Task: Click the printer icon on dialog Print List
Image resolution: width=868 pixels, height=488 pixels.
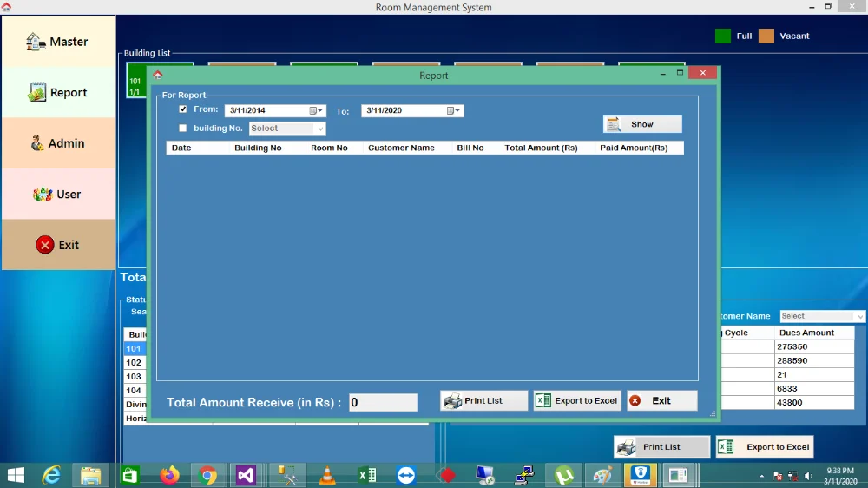Action: click(452, 401)
